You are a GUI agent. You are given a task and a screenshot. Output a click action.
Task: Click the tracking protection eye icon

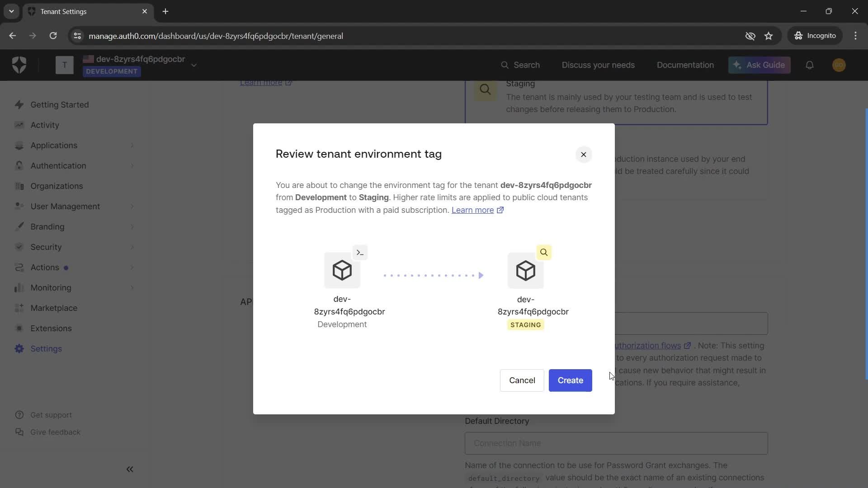click(x=750, y=36)
